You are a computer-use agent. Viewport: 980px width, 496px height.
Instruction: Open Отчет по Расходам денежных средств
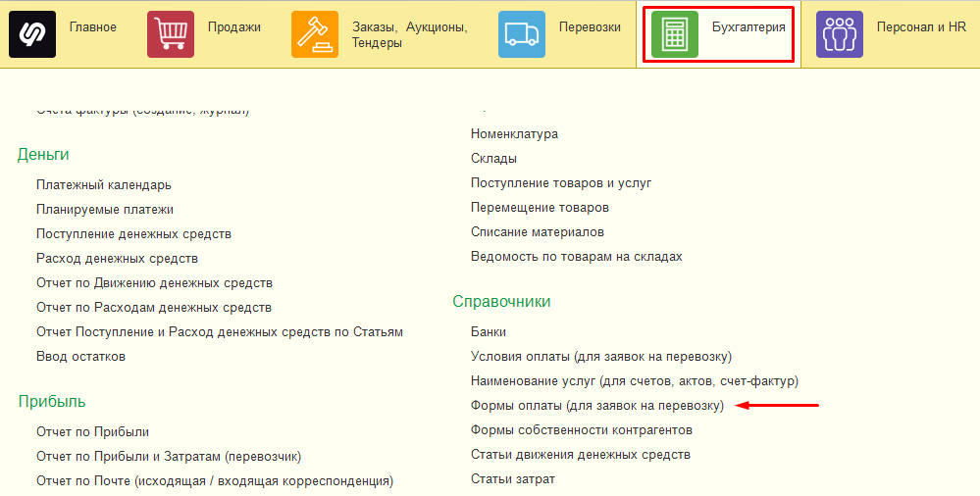coord(154,308)
